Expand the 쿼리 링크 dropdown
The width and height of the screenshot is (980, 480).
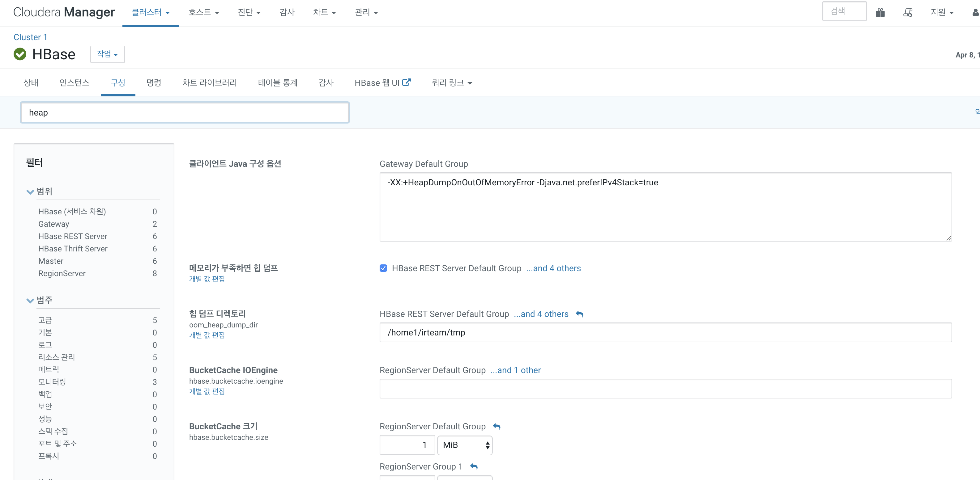[x=452, y=83]
